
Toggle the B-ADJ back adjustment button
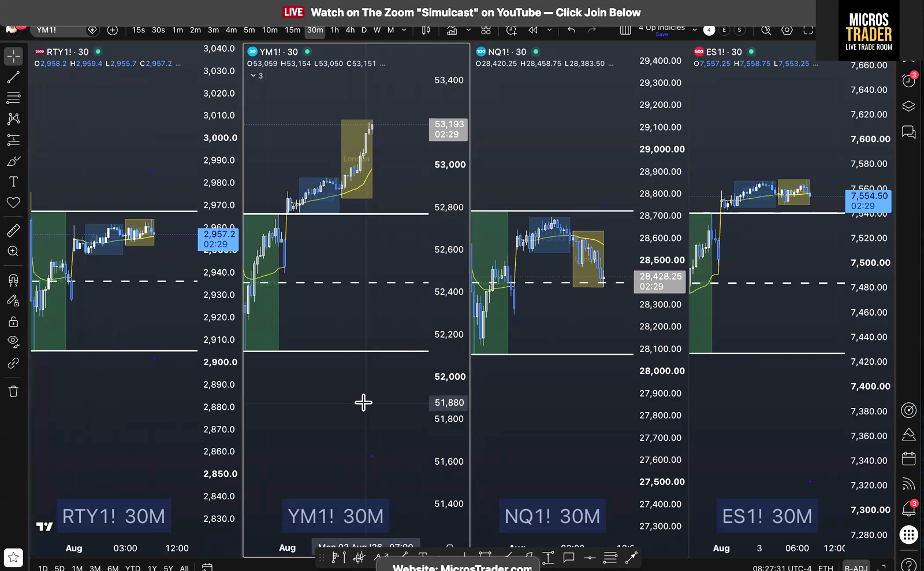tap(856, 568)
